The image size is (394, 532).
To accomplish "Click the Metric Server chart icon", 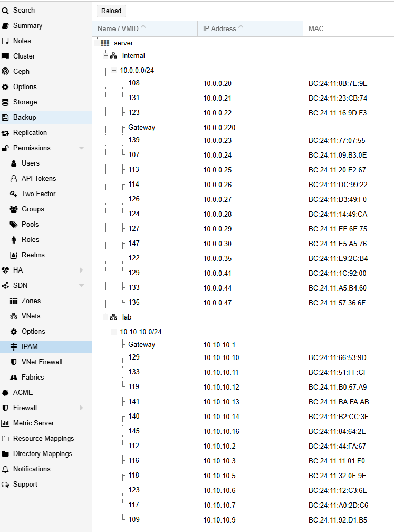I will (x=5, y=423).
